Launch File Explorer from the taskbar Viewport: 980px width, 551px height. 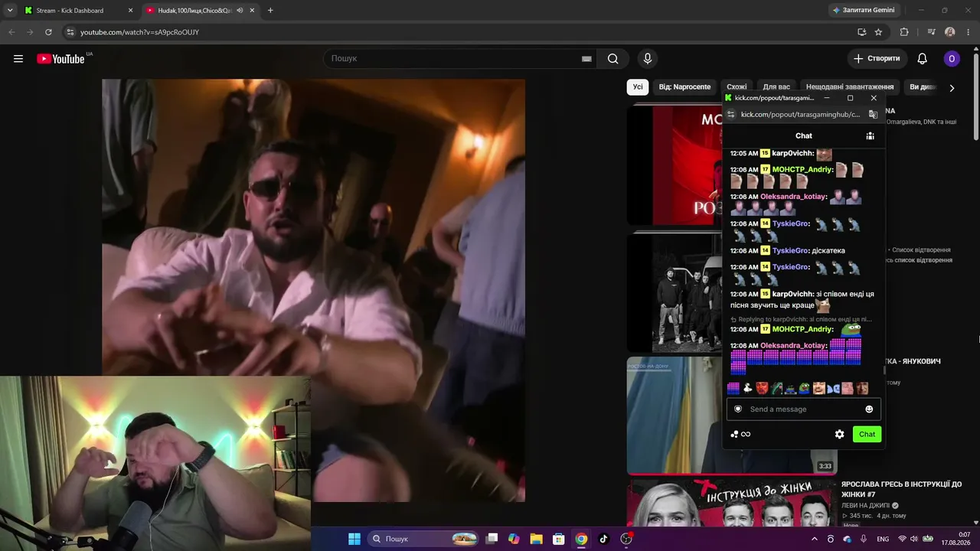pos(536,539)
